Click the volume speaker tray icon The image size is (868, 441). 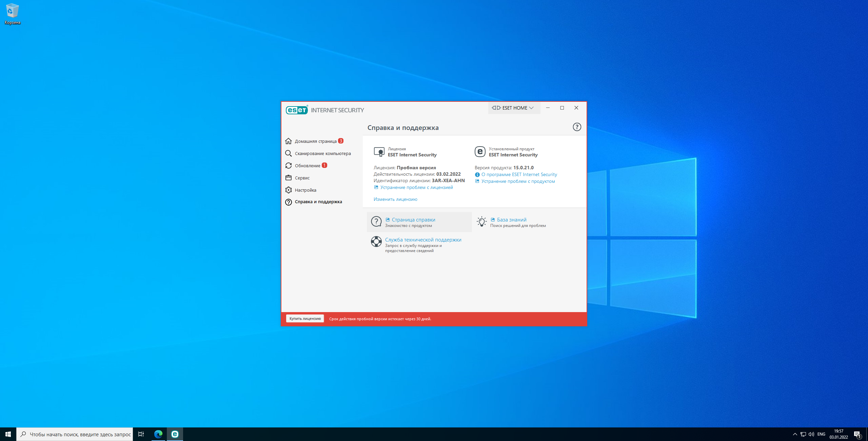(x=811, y=434)
